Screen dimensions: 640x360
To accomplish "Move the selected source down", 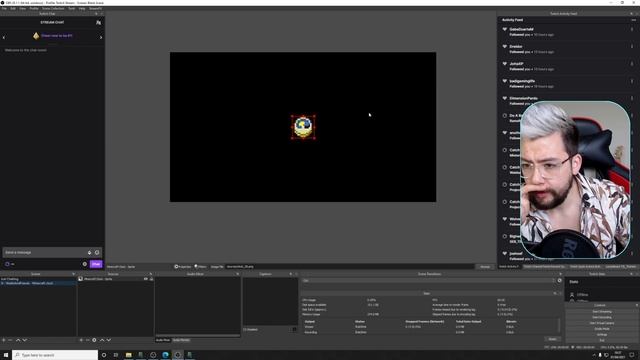I will (109, 340).
